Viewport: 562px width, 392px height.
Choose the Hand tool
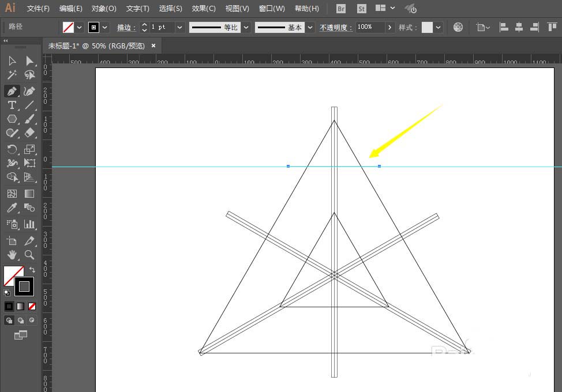click(12, 255)
